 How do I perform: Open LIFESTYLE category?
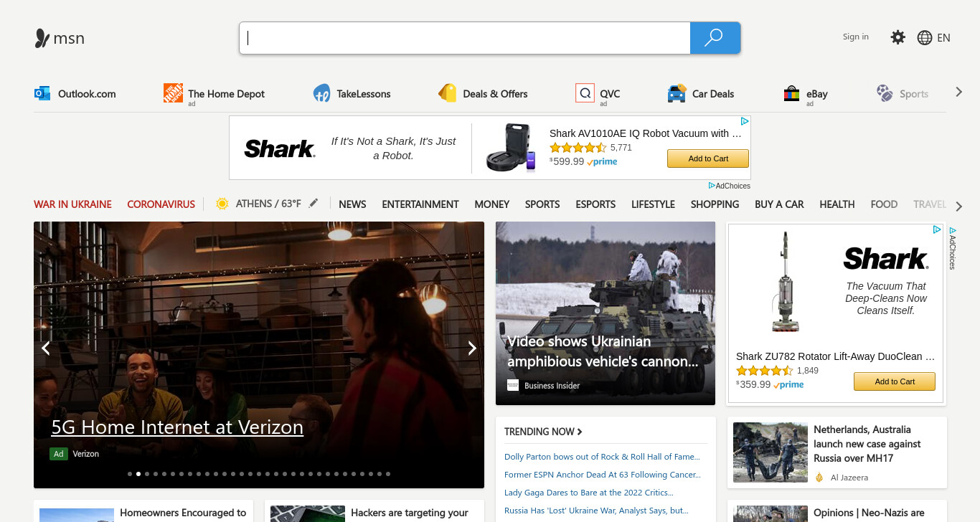coord(653,204)
